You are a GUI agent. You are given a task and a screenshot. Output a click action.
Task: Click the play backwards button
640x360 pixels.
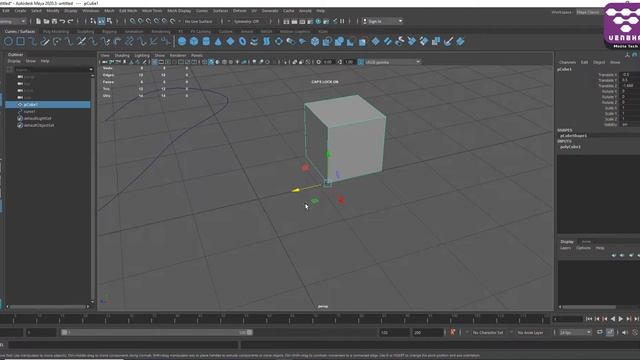tap(613, 319)
